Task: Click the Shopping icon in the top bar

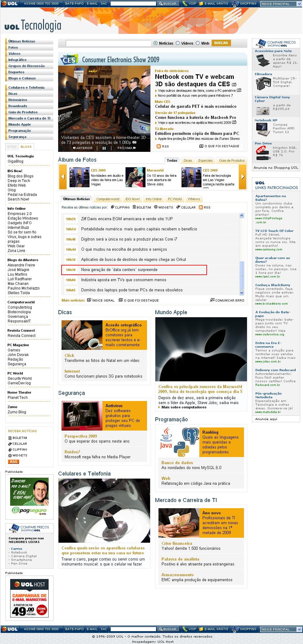Action: 235,4
